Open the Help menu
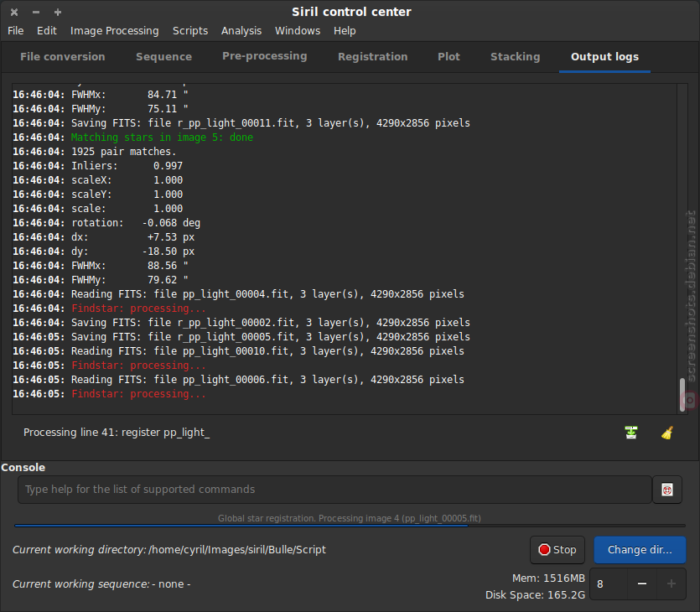The width and height of the screenshot is (700, 612). [345, 31]
